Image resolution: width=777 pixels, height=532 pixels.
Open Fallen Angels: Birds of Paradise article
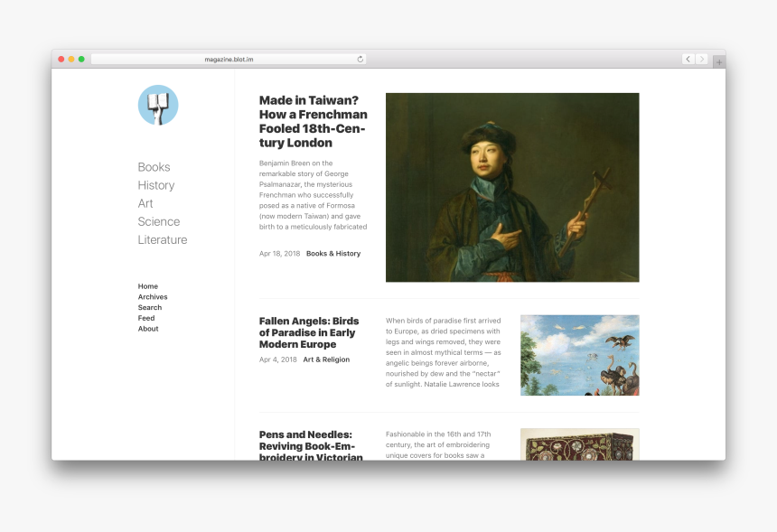(x=309, y=333)
